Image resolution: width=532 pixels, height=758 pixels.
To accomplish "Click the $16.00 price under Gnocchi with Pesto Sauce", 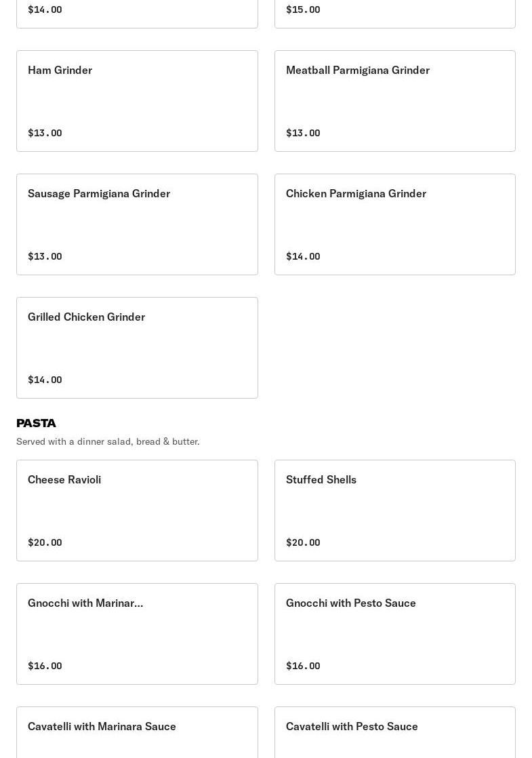I will click(303, 666).
